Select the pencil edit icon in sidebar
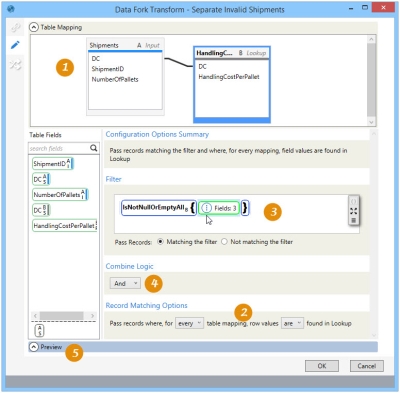400x393 pixels. [x=15, y=45]
